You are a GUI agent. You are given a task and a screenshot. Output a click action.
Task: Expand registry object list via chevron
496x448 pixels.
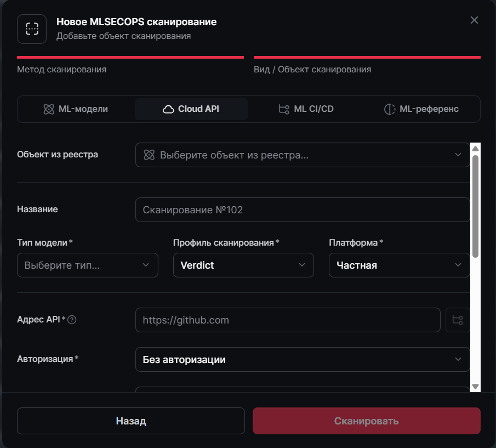pos(458,155)
